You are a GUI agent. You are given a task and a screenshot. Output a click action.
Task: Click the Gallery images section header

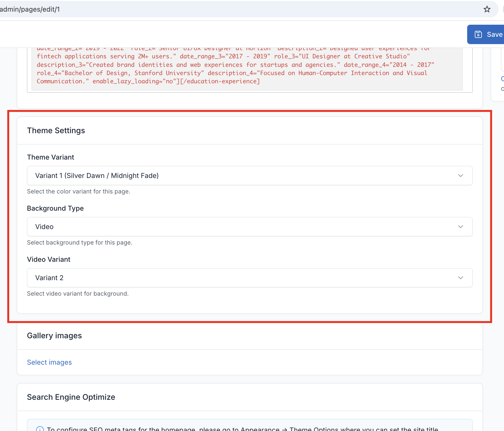tap(54, 335)
